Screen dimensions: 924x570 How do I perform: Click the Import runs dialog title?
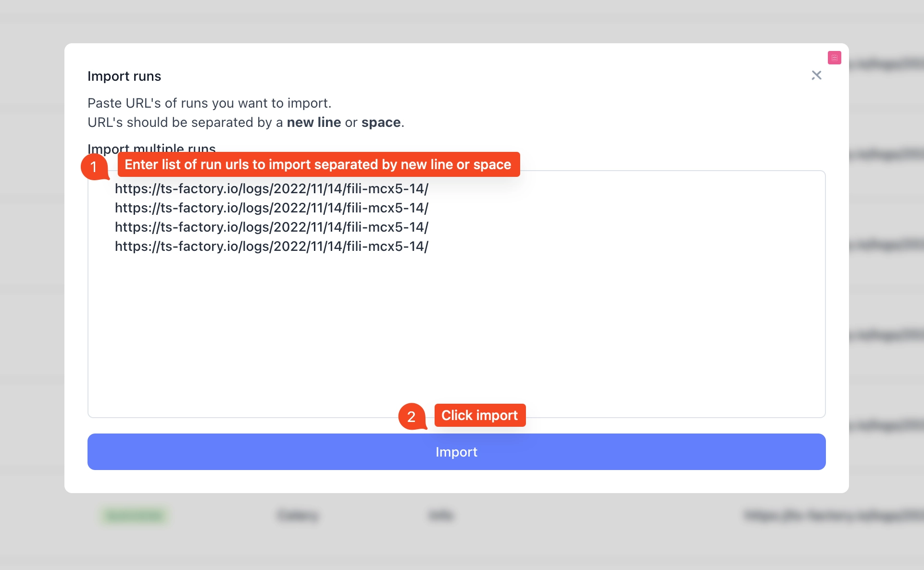coord(124,76)
